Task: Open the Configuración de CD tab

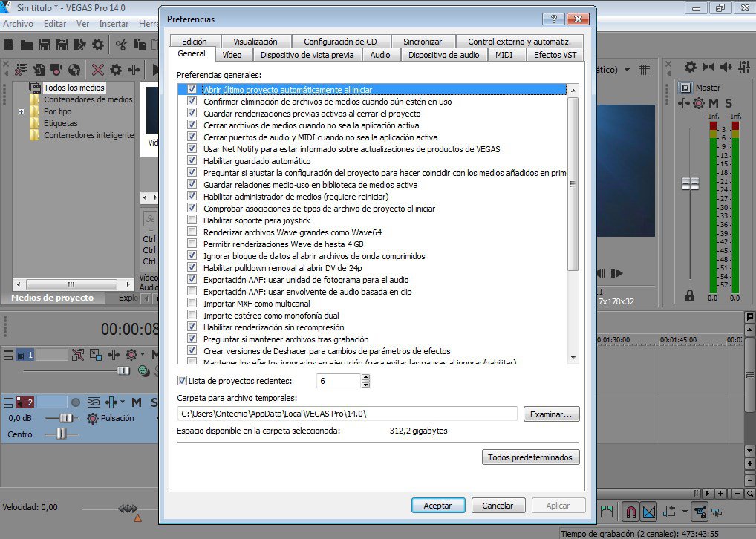Action: tap(340, 42)
